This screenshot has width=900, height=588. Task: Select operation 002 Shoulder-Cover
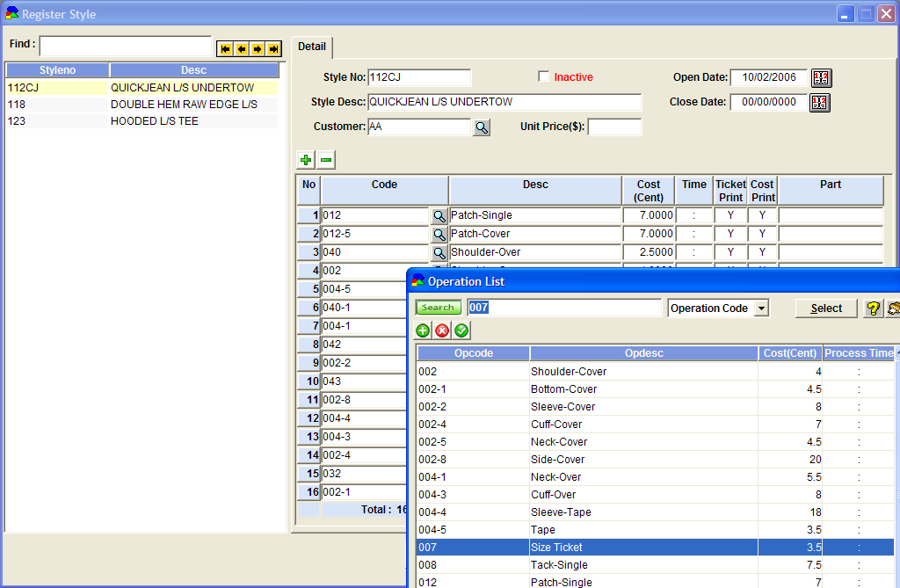(x=655, y=372)
